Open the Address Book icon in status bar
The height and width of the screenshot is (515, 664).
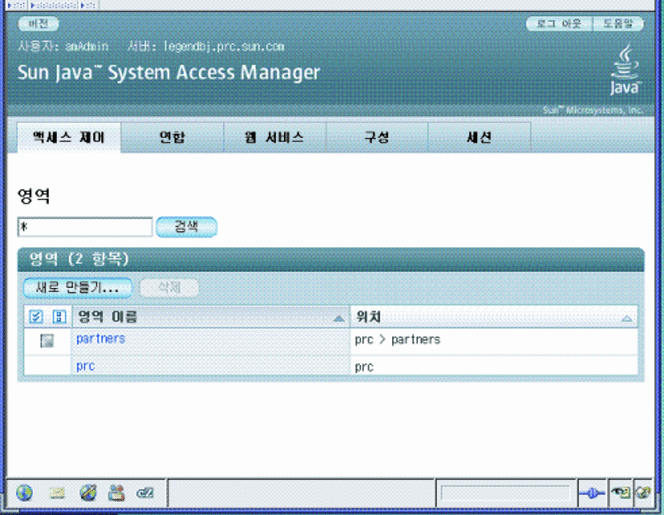116,493
